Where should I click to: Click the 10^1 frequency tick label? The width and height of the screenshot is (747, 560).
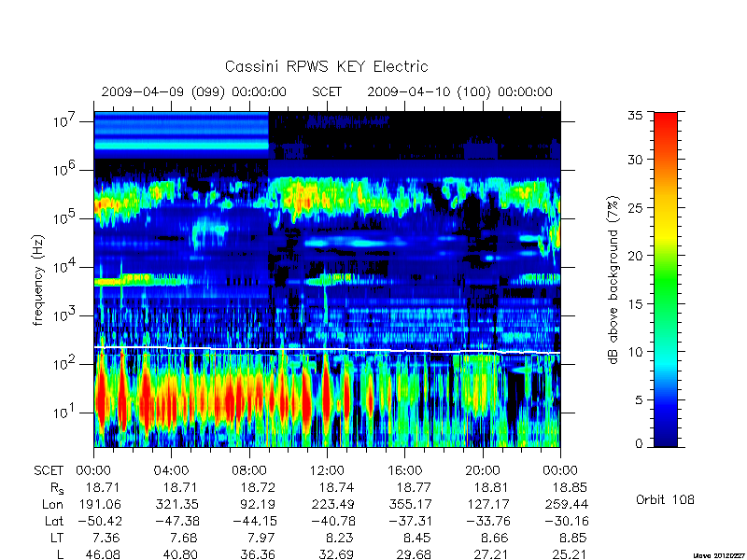coord(65,412)
